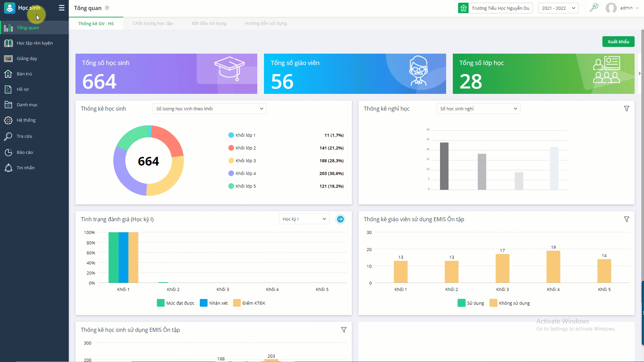
Task: Click filter icon in Thống kê nghỉ học
Action: pyautogui.click(x=626, y=109)
